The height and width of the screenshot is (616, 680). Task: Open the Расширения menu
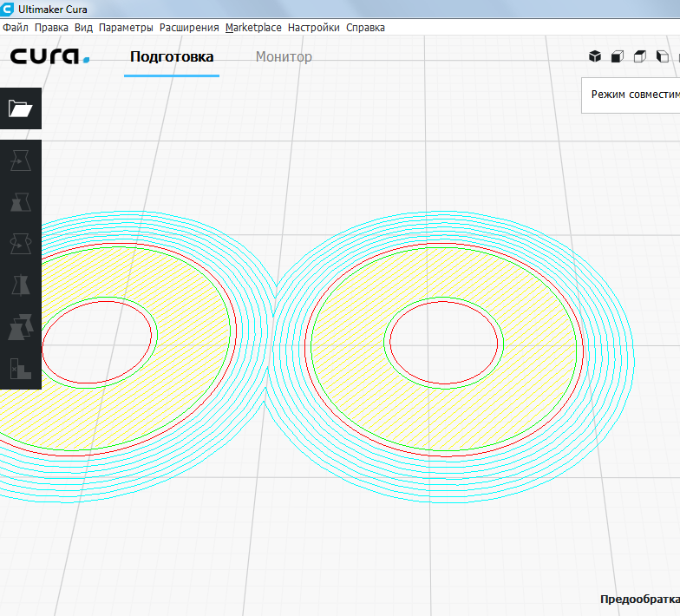tap(189, 28)
